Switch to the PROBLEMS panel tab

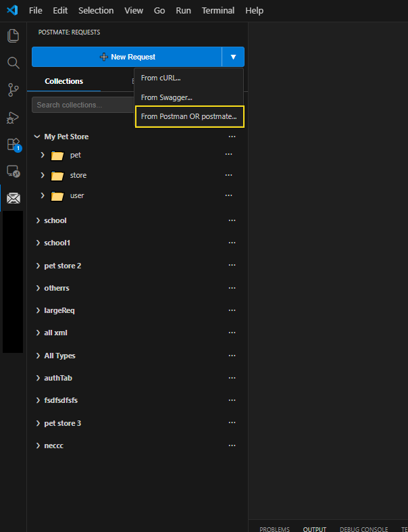[x=274, y=529]
